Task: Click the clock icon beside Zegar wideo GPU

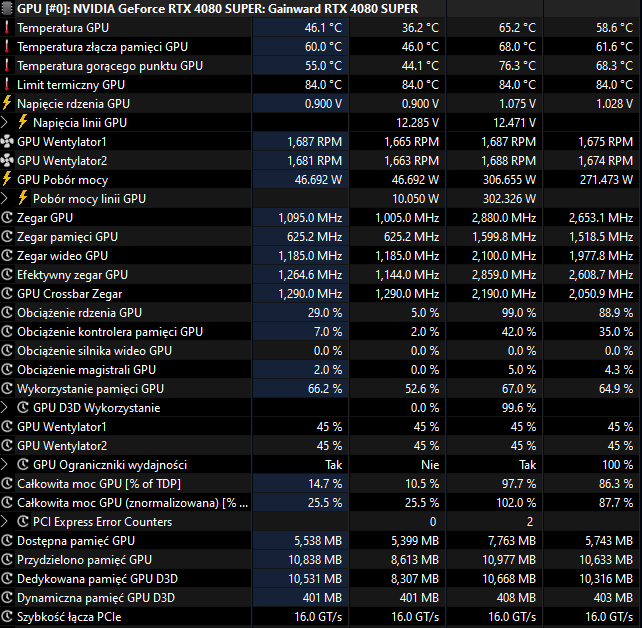Action: 7,256
